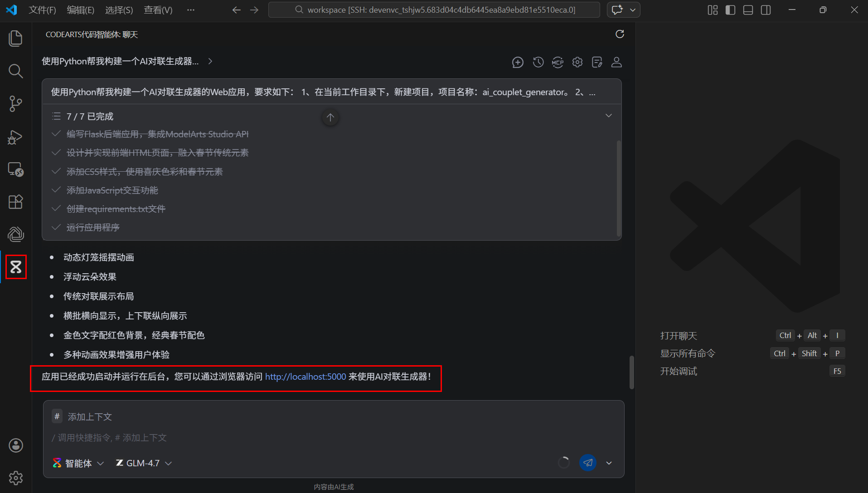Click the task 编写Flask后端应用
The height and width of the screenshot is (493, 868).
(x=157, y=134)
